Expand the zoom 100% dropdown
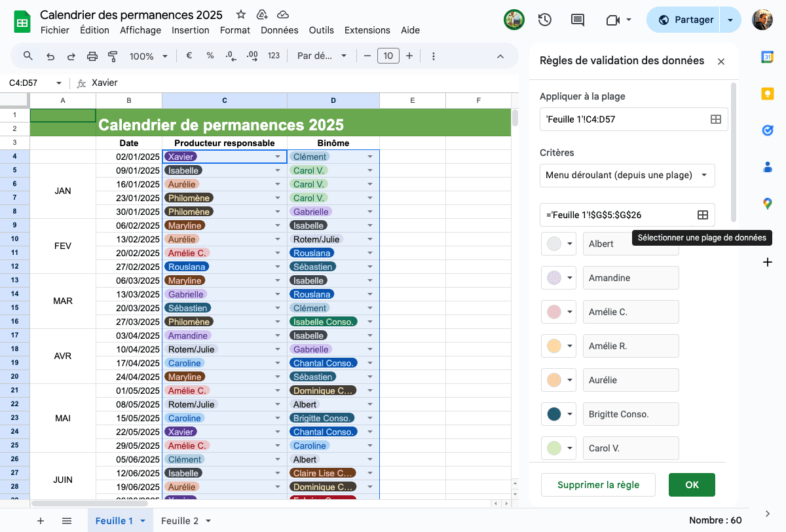The width and height of the screenshot is (786, 532). pos(148,56)
